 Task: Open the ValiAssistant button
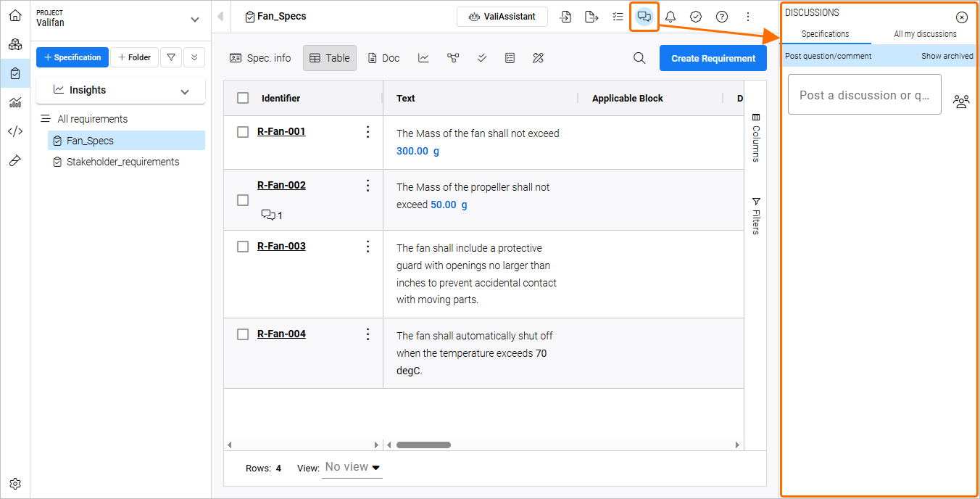[502, 17]
